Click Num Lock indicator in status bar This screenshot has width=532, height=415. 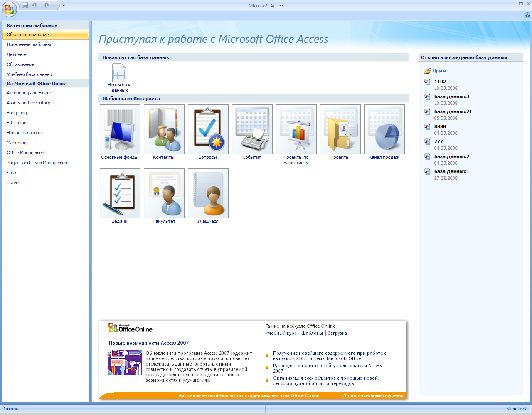(517, 409)
